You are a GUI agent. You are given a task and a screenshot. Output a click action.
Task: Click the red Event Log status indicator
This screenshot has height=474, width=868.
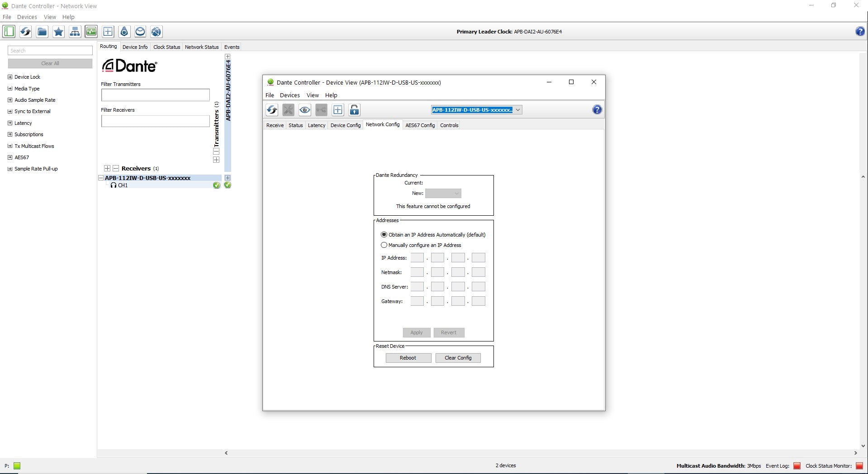(797, 466)
